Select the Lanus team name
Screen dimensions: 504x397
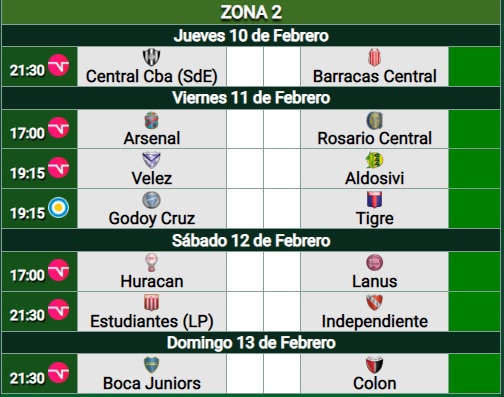coord(375,281)
